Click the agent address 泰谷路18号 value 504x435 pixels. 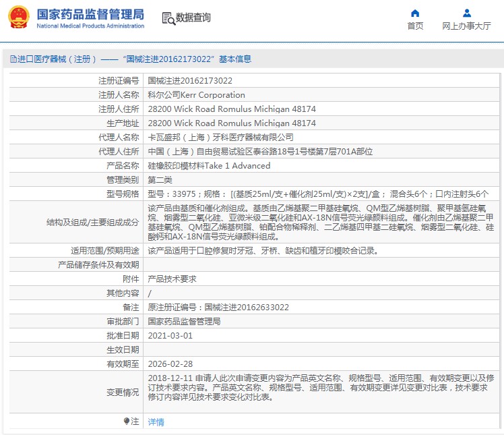tap(260, 152)
